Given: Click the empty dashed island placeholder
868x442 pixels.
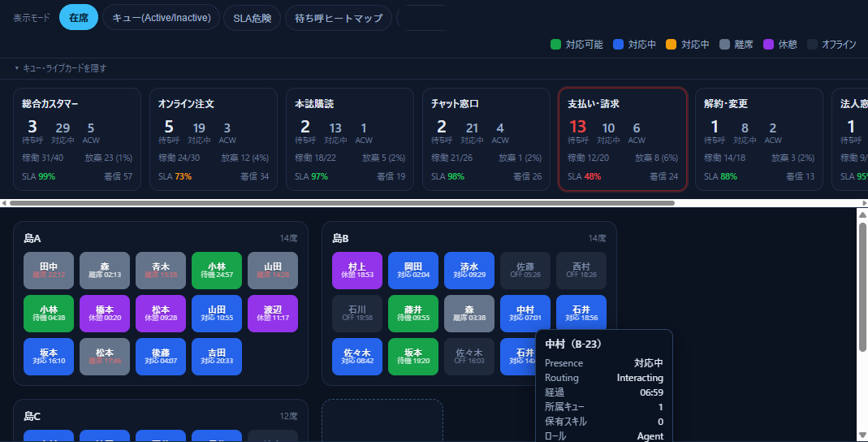Looking at the screenshot, I should (x=382, y=421).
